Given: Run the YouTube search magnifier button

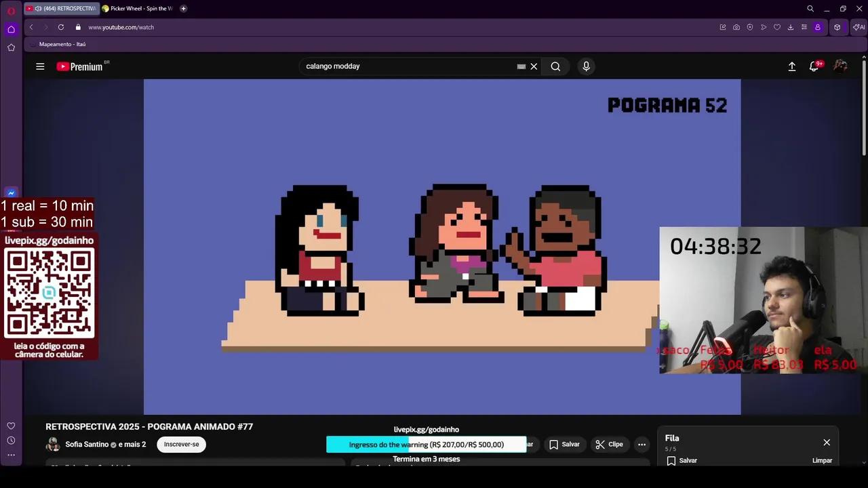Looking at the screenshot, I should [x=555, y=66].
